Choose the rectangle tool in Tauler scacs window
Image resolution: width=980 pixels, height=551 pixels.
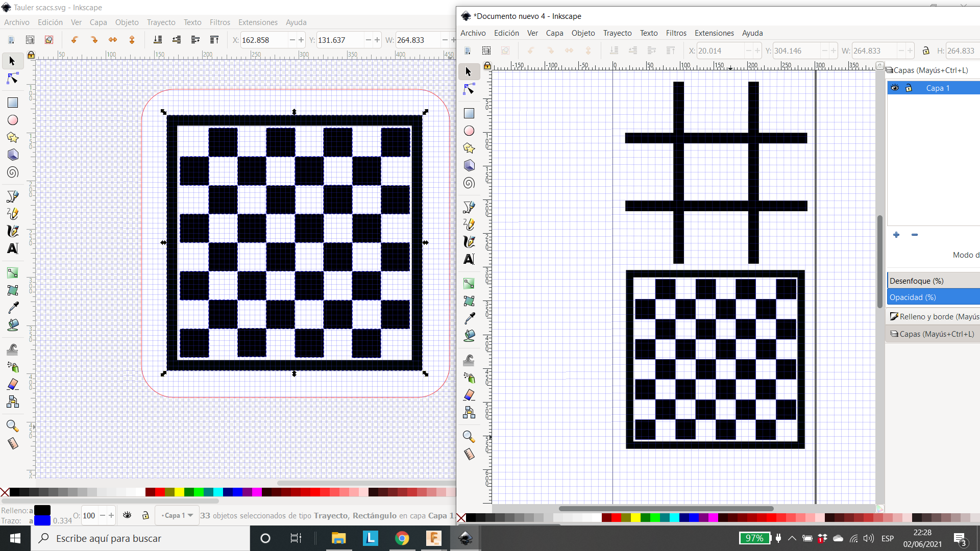pos(12,103)
